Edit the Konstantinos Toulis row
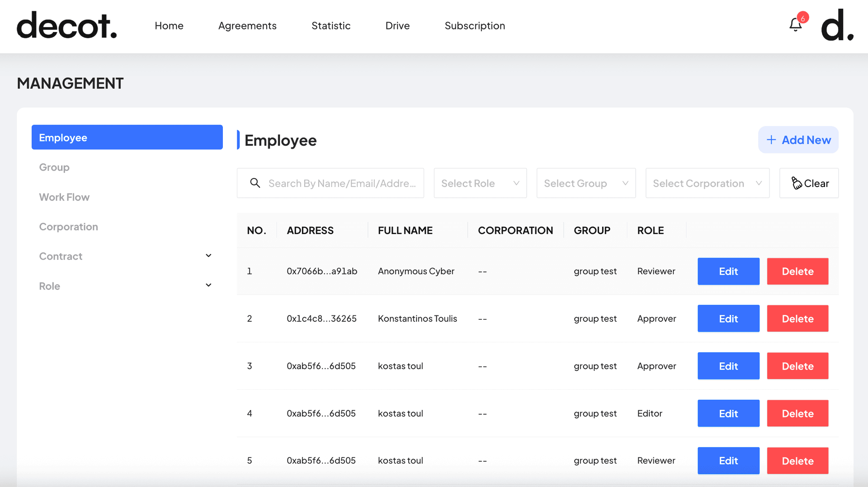Screen dimensions: 868x487 (x=728, y=318)
